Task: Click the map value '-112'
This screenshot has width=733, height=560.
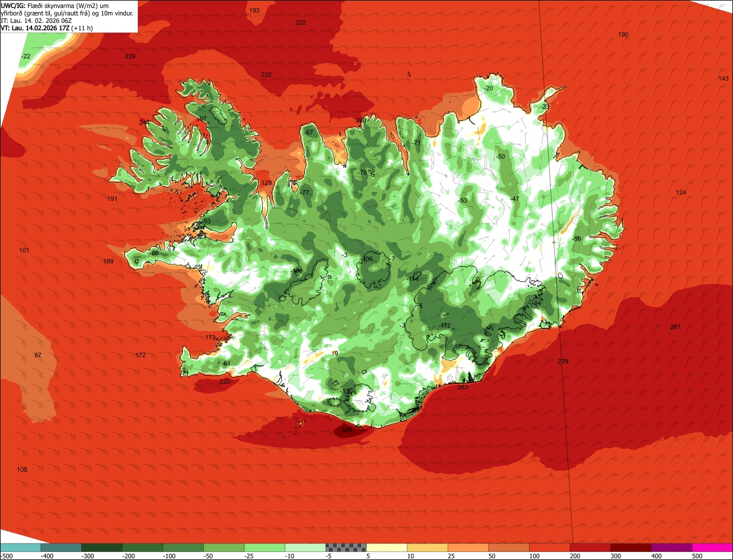Action: (445, 326)
